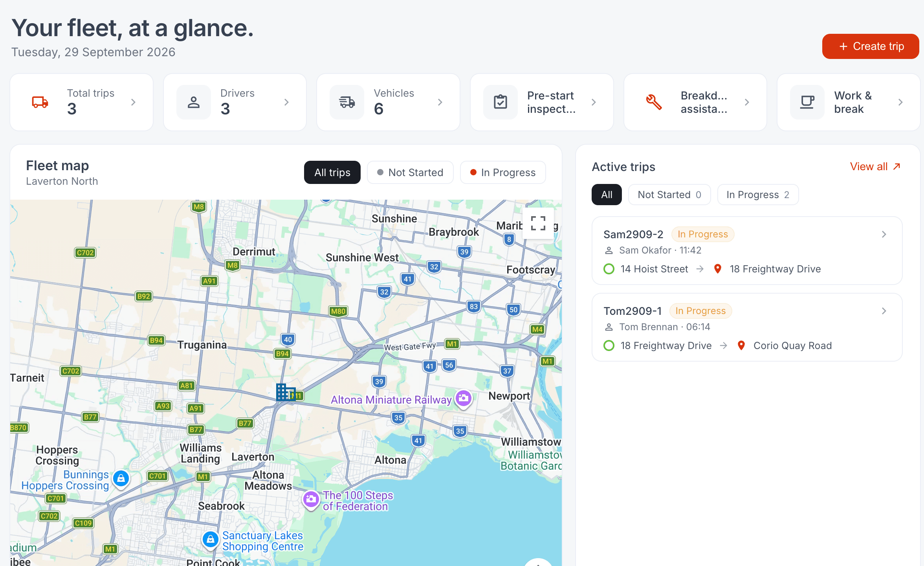Click the delivery truck icon in Vehicles card

click(347, 102)
